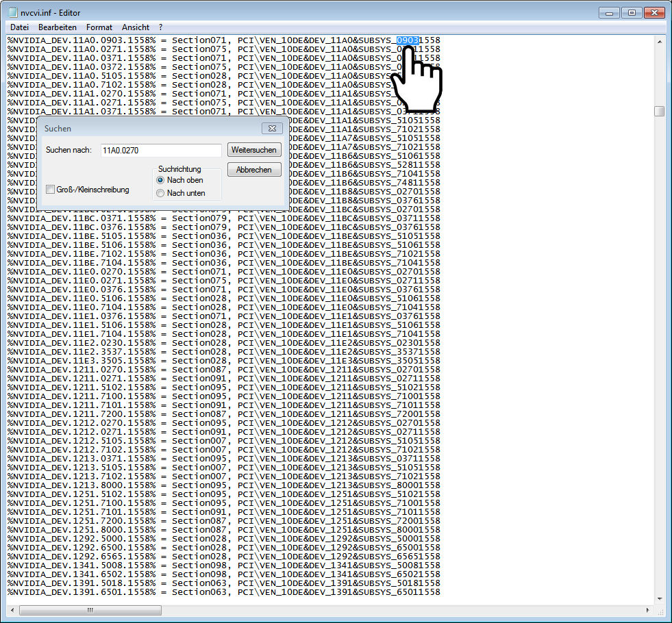Screen dimensions: 672x623
Task: Enable the Groß-/Kleinschreibung checkbox
Action: click(50, 189)
